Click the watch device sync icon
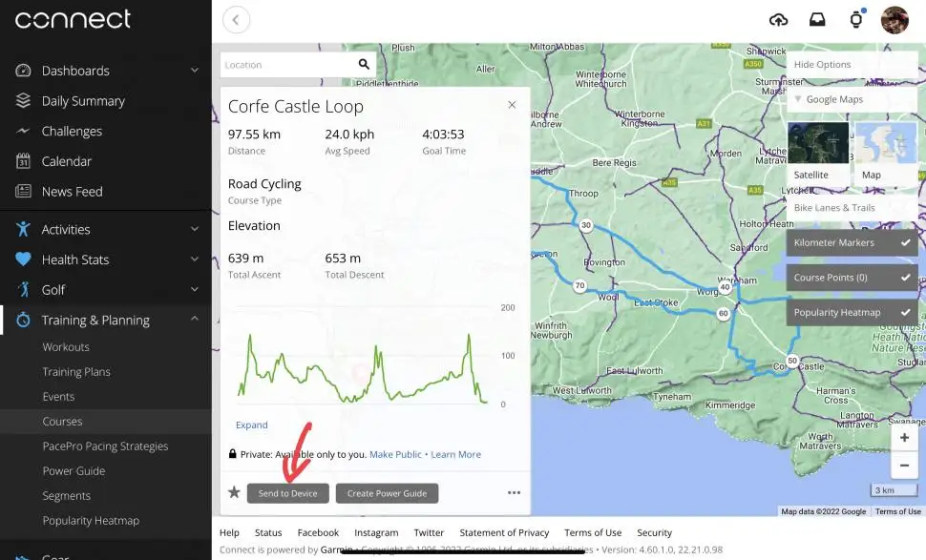This screenshot has width=926, height=560. pyautogui.click(x=855, y=19)
